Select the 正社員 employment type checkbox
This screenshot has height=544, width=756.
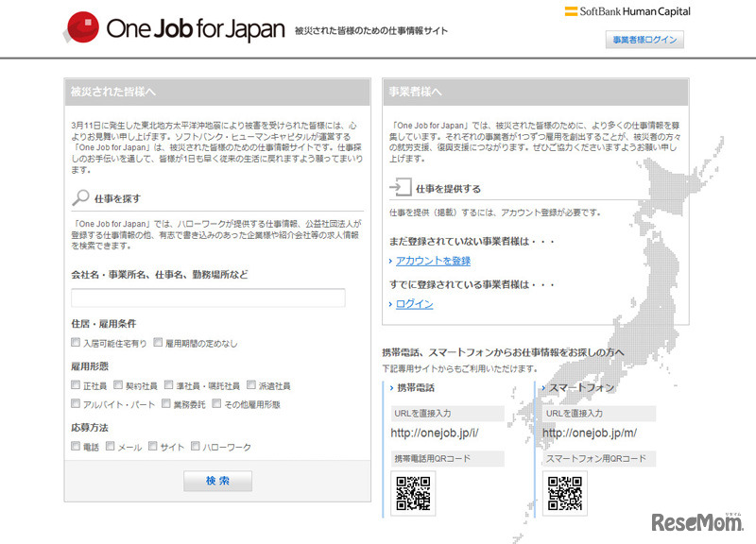coord(76,384)
